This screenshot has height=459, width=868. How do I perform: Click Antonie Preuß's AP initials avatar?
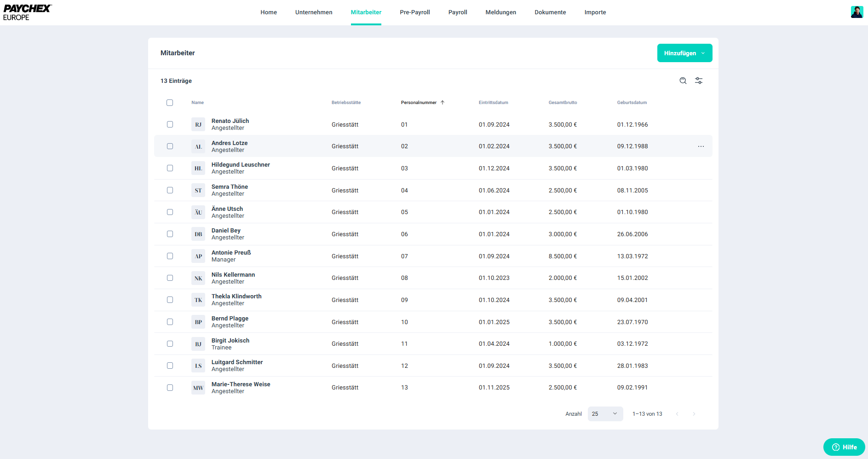coord(198,256)
